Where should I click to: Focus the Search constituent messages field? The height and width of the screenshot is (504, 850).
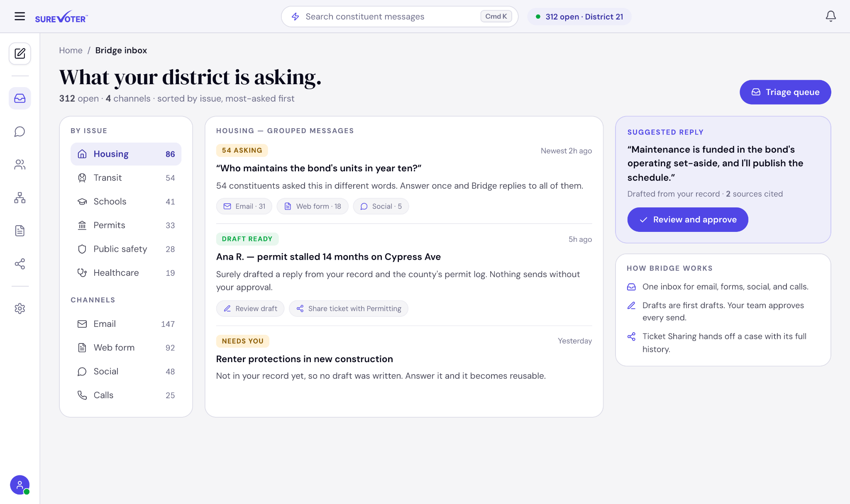tap(400, 17)
